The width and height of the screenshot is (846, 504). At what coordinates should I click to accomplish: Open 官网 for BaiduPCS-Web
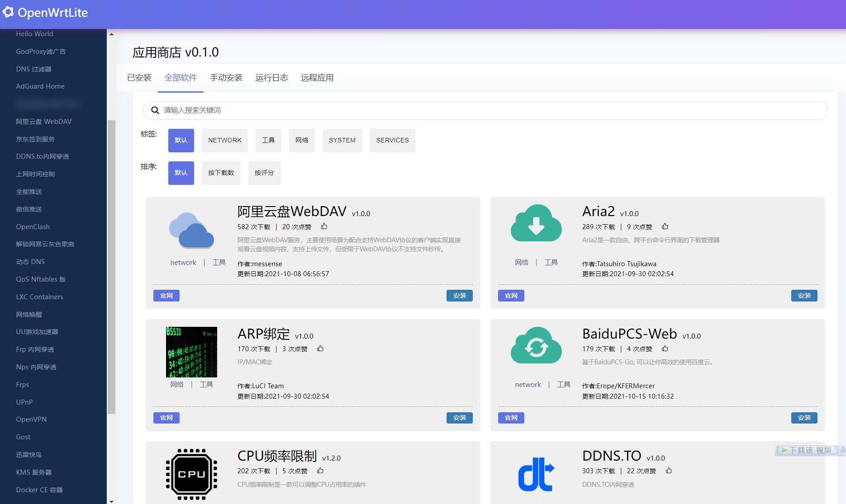511,418
